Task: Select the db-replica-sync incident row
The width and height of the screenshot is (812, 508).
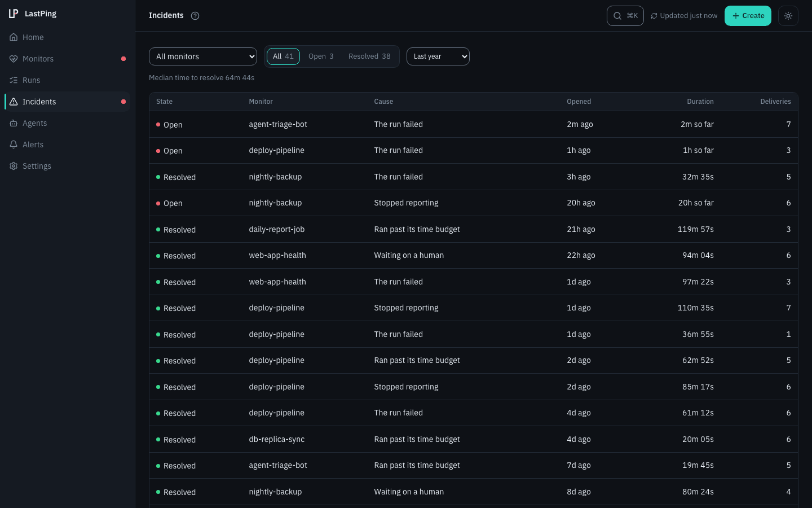Action: [x=474, y=439]
